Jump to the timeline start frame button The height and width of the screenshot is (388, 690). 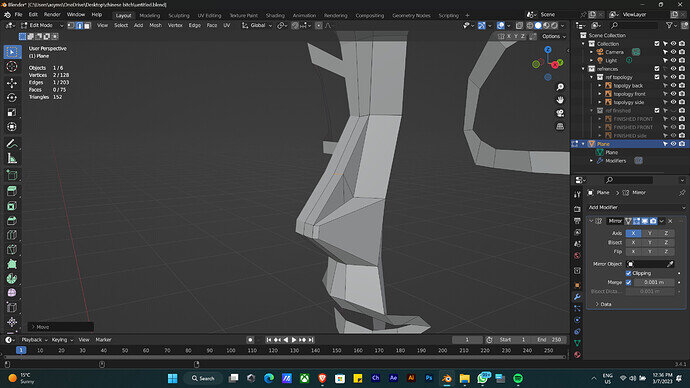[x=268, y=340]
